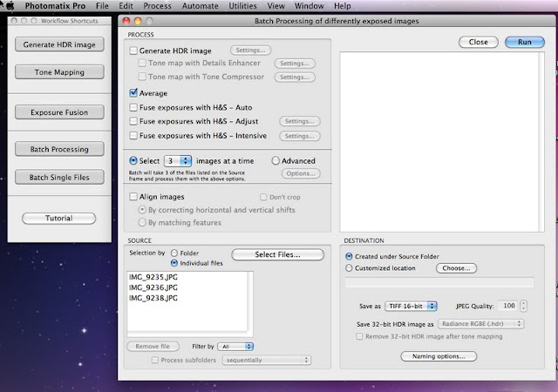
Task: Open the Photomatix Pro application menu
Action: click(x=55, y=6)
